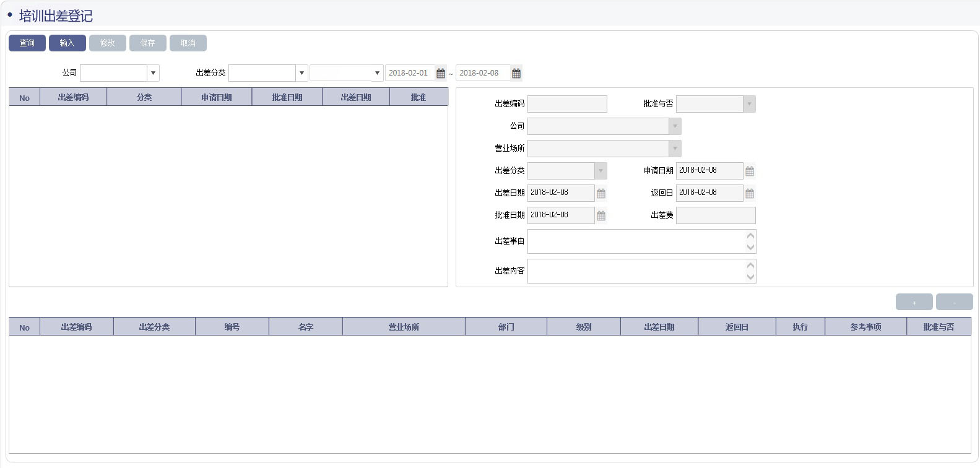Open the 营业场所 dropdown in the form
The height and width of the screenshot is (468, 980).
pyautogui.click(x=675, y=149)
